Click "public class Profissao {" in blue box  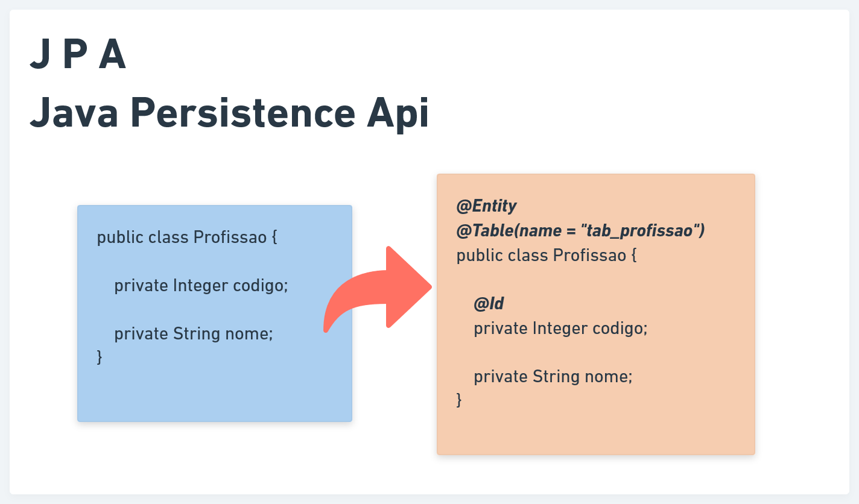pos(187,237)
